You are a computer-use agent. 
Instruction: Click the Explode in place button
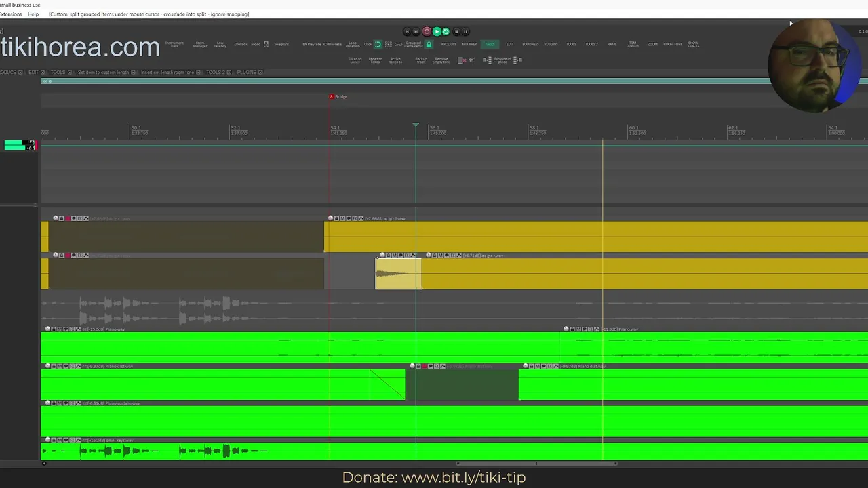point(502,60)
